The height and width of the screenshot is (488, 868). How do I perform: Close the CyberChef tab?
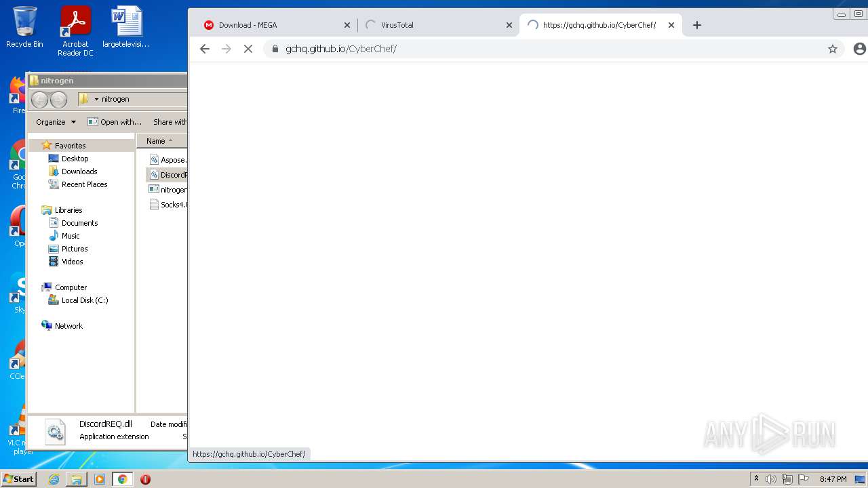pos(671,25)
